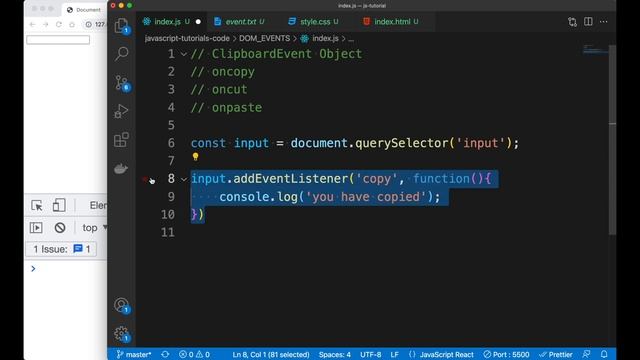Open the Docker view in activity bar
The image size is (640, 360).
(x=121, y=169)
